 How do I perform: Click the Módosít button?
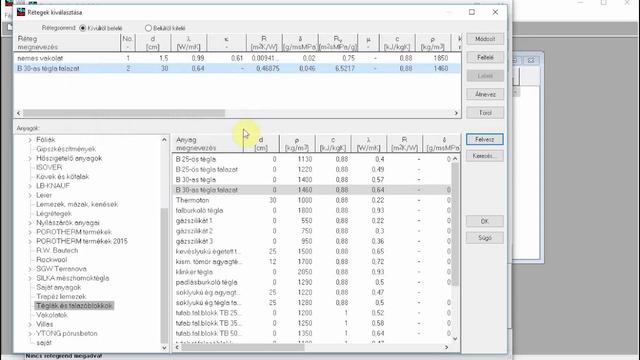485,39
